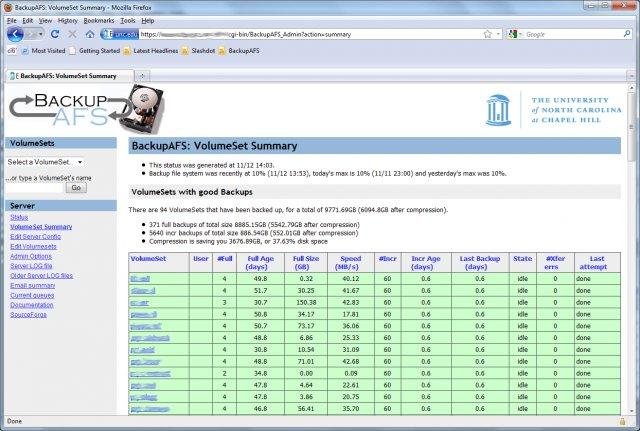
Task: Click the bookmark star in address bar
Action: point(487,34)
